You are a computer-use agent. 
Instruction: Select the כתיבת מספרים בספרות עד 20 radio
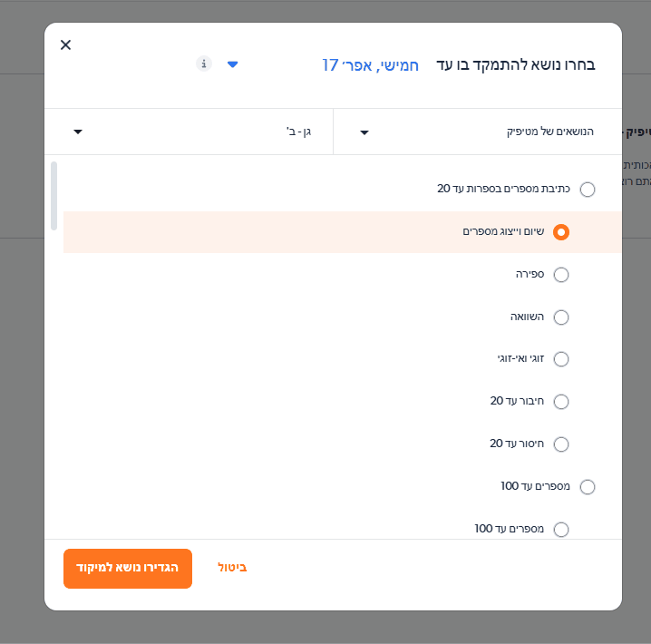click(x=588, y=190)
